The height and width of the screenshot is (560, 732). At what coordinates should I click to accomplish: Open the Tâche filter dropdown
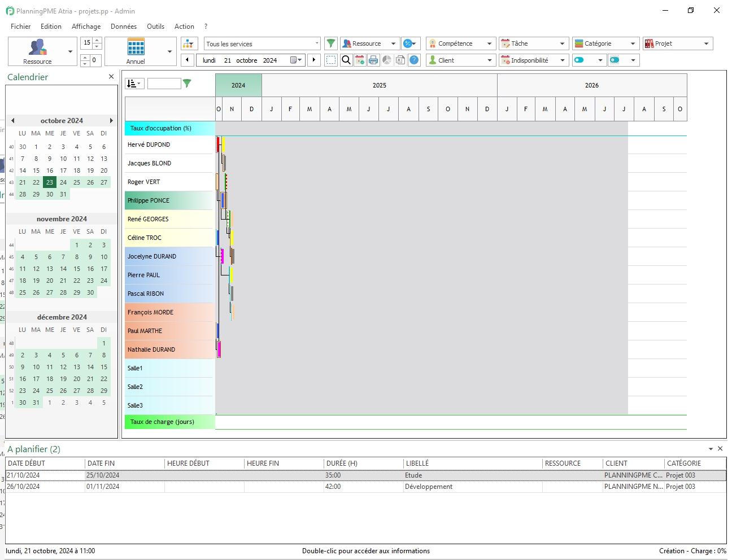(563, 43)
